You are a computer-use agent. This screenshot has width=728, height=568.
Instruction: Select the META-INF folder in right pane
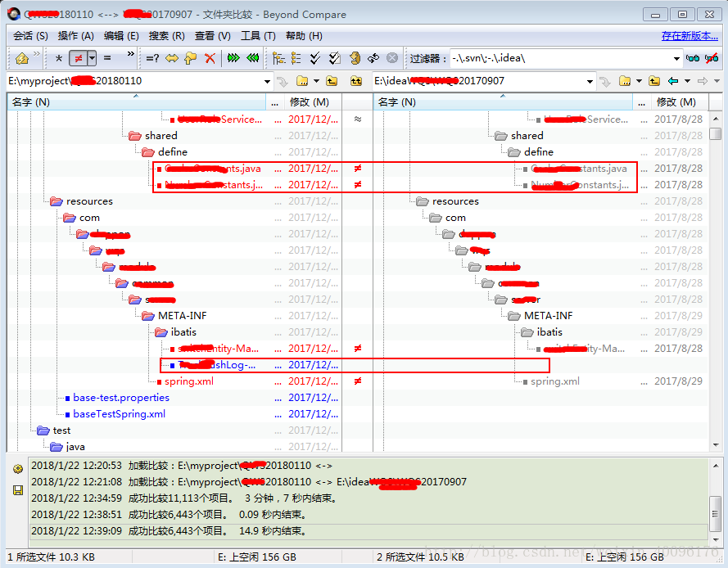point(548,316)
